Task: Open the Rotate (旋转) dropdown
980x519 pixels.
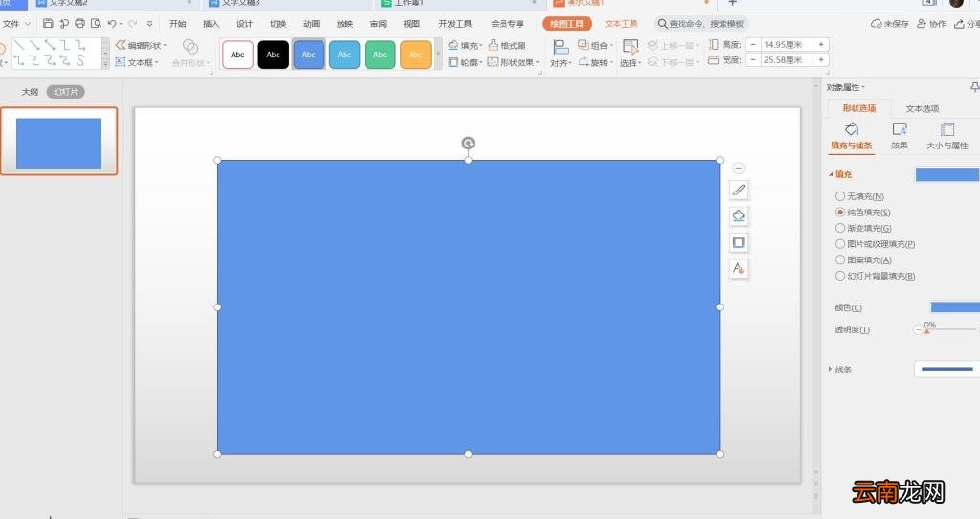Action: (x=595, y=62)
